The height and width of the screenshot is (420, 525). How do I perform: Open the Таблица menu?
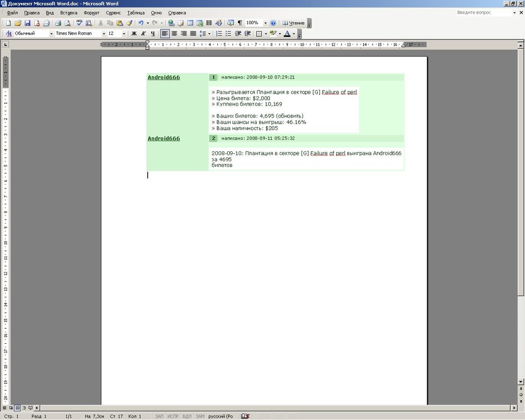(136, 13)
